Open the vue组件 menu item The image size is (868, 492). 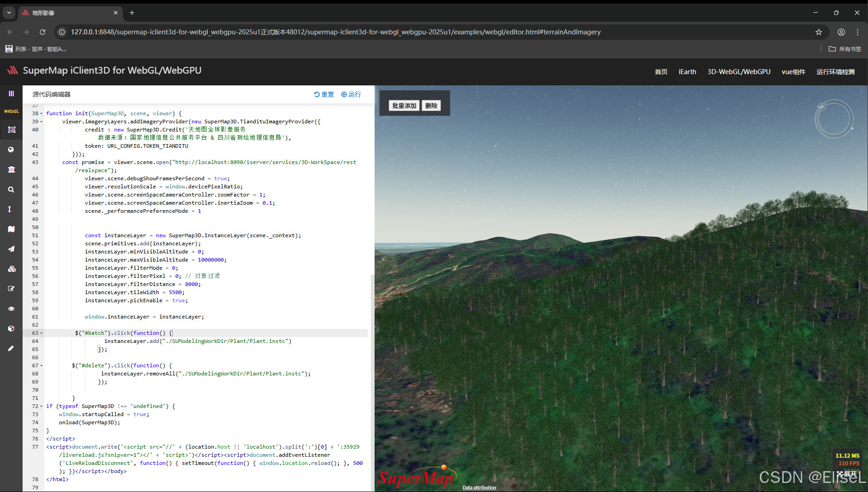pyautogui.click(x=793, y=72)
